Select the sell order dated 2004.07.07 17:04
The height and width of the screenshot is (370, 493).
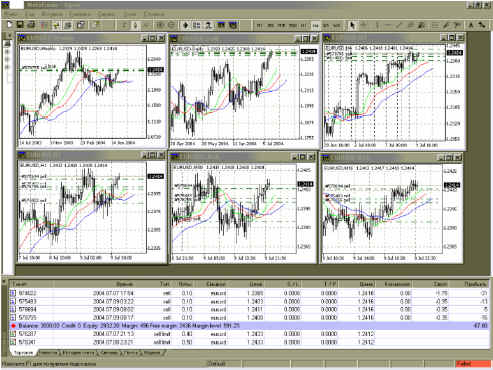coord(249,293)
